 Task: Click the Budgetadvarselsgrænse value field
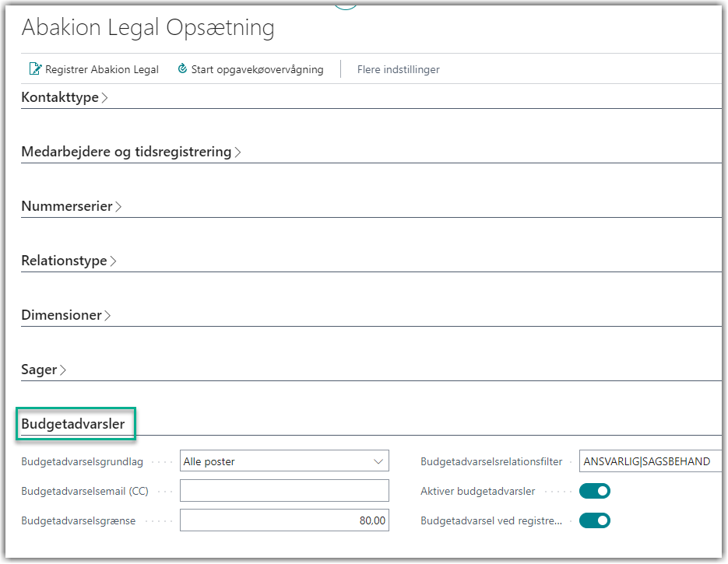[x=284, y=520]
